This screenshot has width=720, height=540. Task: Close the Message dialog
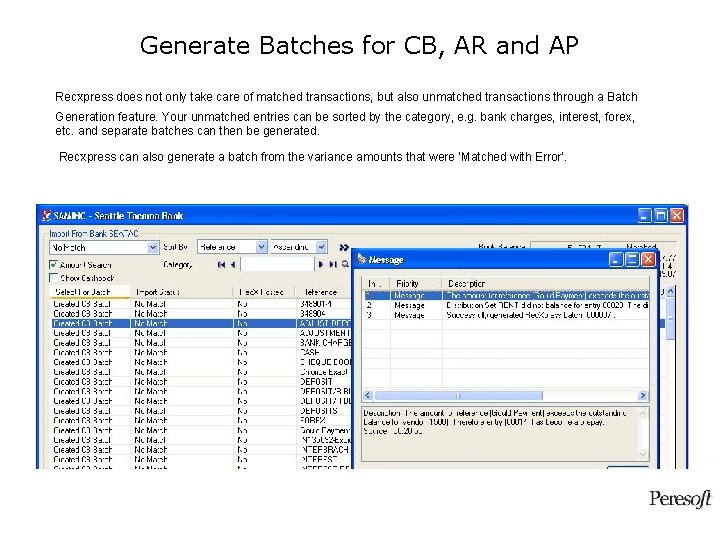648,260
